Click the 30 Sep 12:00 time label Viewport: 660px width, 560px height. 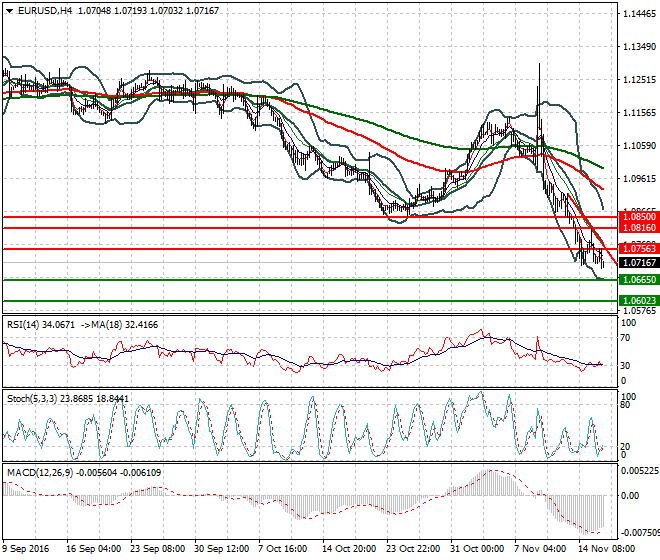[221, 549]
